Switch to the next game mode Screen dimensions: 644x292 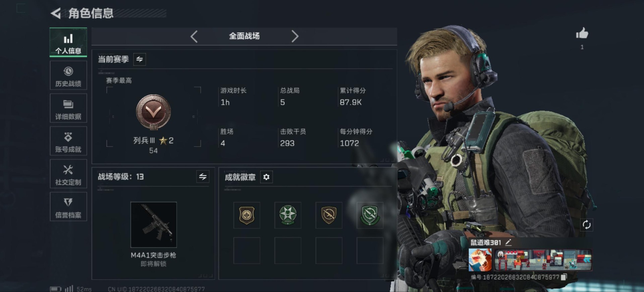pos(294,36)
